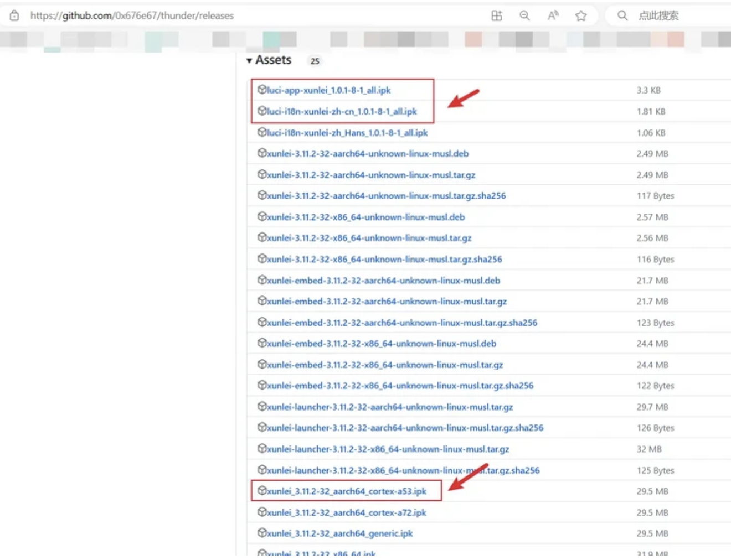Add page to favorites with star icon
The height and width of the screenshot is (560, 731).
pyautogui.click(x=581, y=15)
